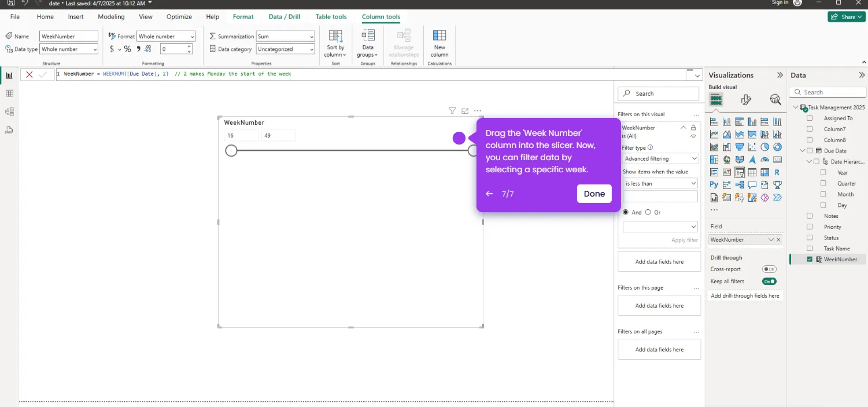Choose the treemap visual

(x=714, y=160)
